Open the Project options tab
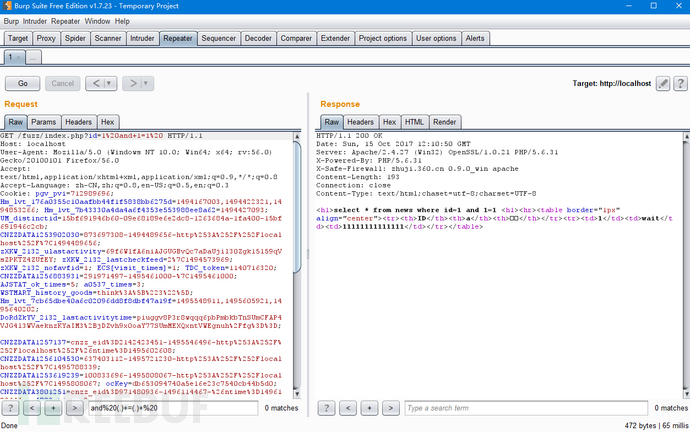The image size is (690, 432). (x=383, y=38)
